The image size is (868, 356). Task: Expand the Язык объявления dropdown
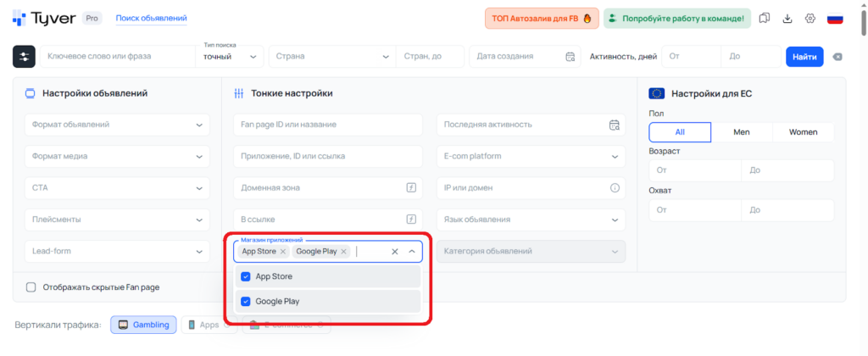[531, 220]
